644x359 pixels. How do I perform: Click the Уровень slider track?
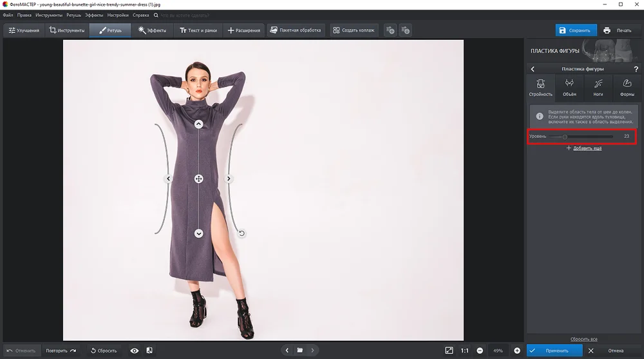pos(581,137)
